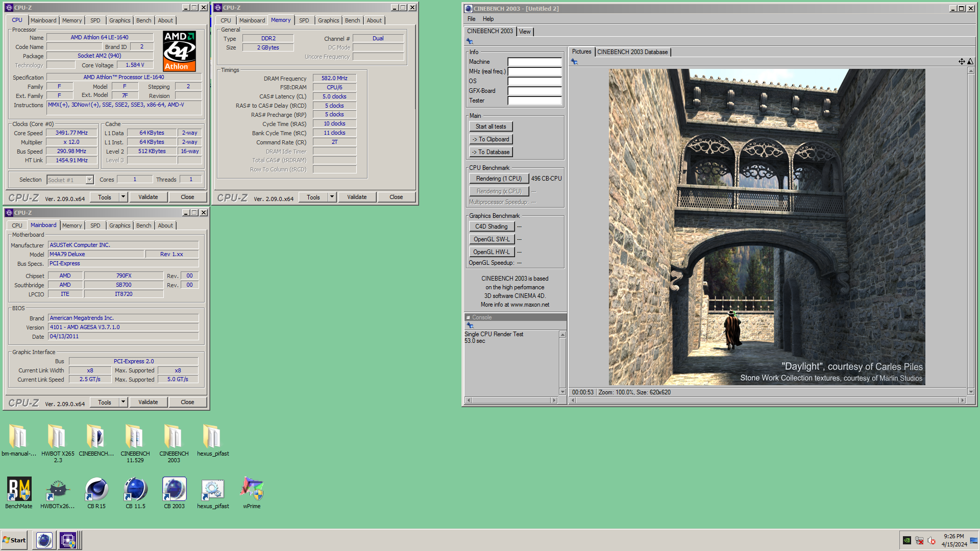Select the CPU-Z taskbar button

tap(68, 540)
